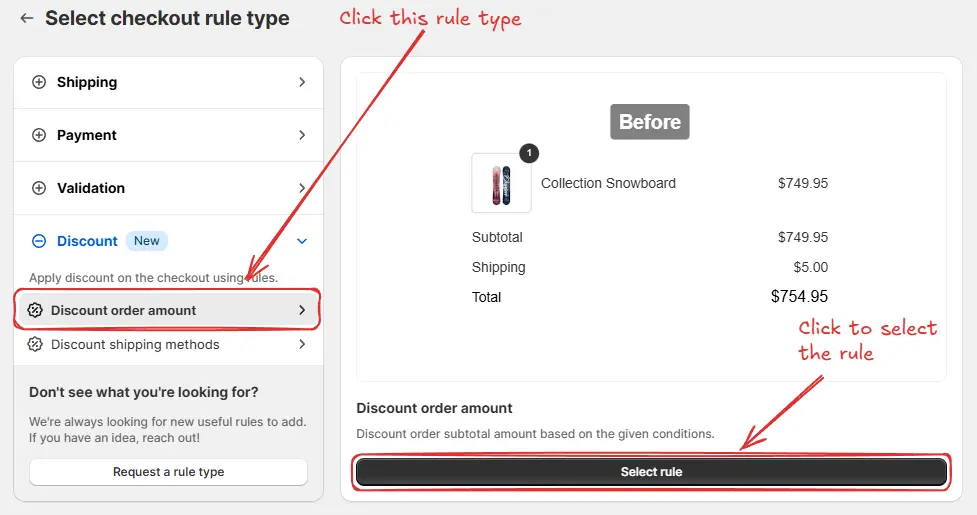Click the Request a rule type button
Viewport: 977px width, 515px height.
click(x=168, y=472)
